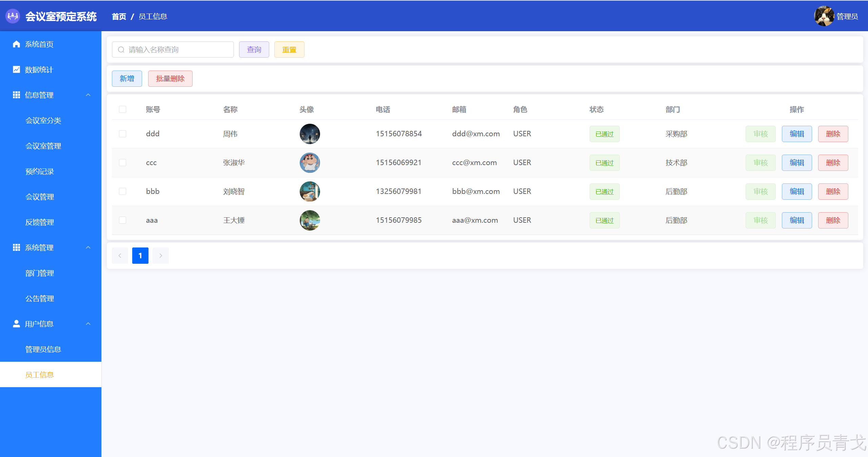868x457 pixels.
Task: Go to 部门管理 menu item
Action: pos(40,273)
